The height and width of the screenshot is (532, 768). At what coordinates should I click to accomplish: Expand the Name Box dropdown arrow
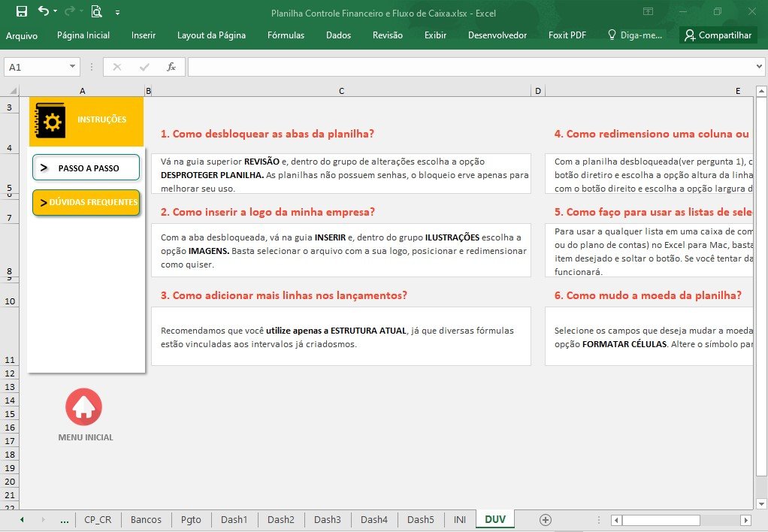pyautogui.click(x=72, y=67)
